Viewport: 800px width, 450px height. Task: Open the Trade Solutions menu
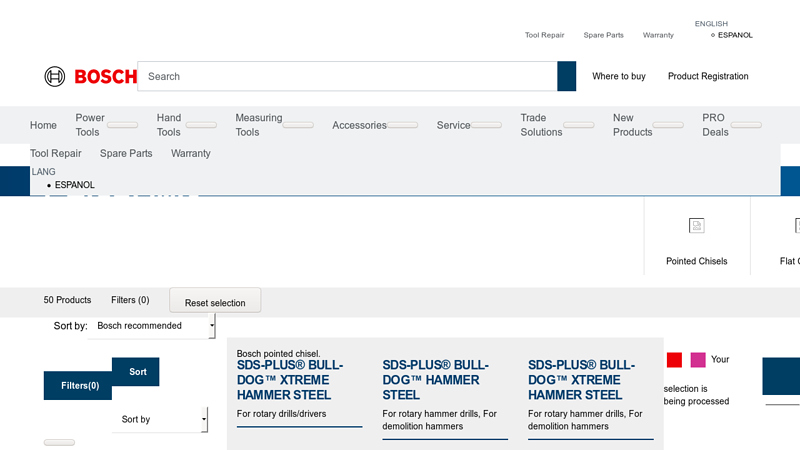pos(541,125)
